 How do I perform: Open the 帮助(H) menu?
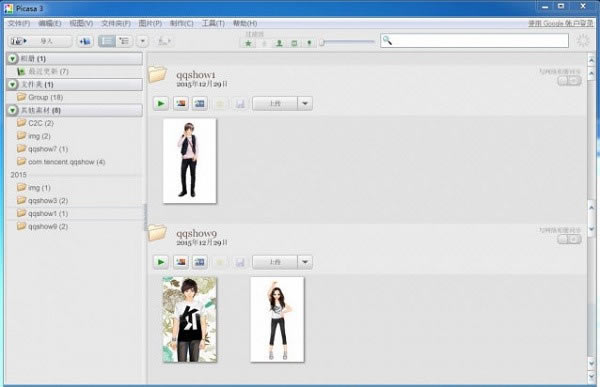pyautogui.click(x=245, y=23)
